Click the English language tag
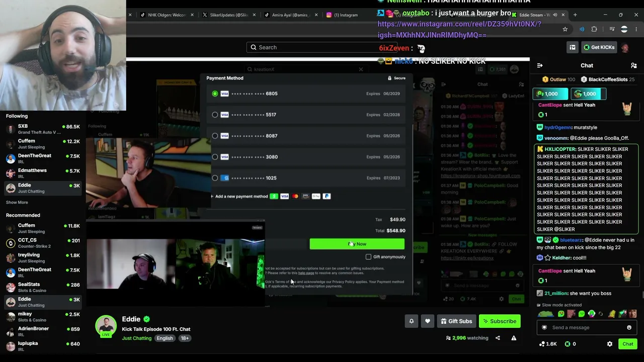644x362 pixels. click(x=165, y=338)
